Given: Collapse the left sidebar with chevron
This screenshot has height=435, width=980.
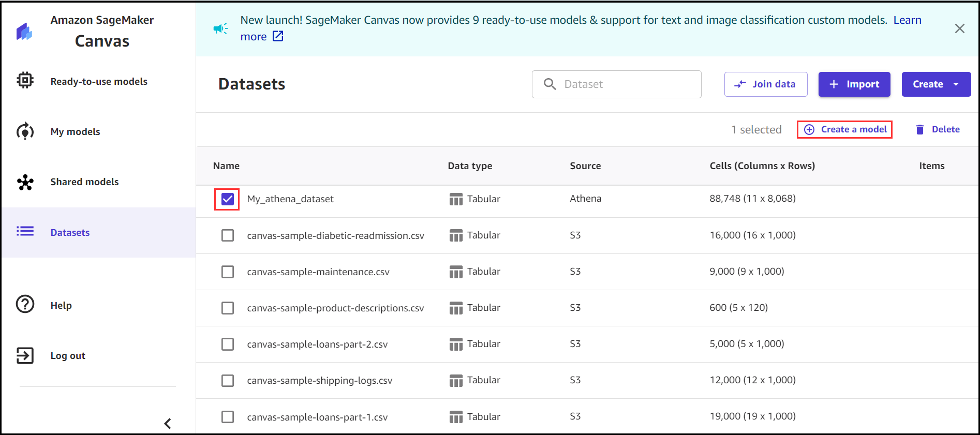Looking at the screenshot, I should coord(168,424).
